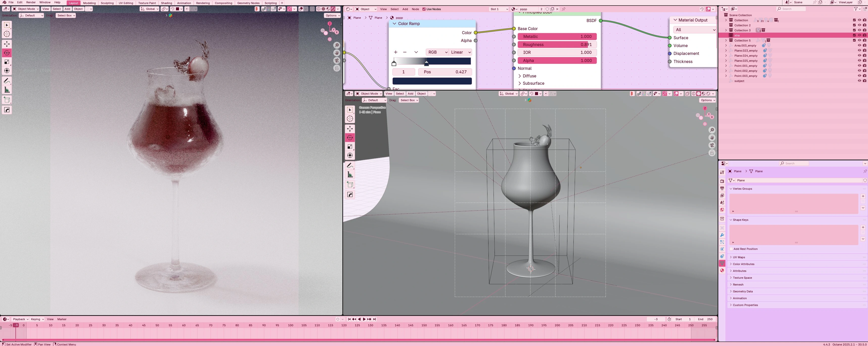Open the Modifiers properties tab
Screen dimensions: 868x346
tap(722, 235)
